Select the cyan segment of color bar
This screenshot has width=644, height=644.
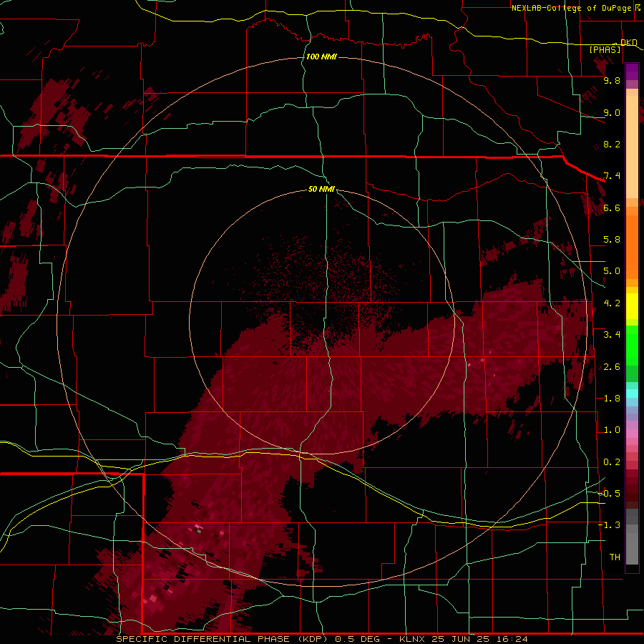[632, 394]
